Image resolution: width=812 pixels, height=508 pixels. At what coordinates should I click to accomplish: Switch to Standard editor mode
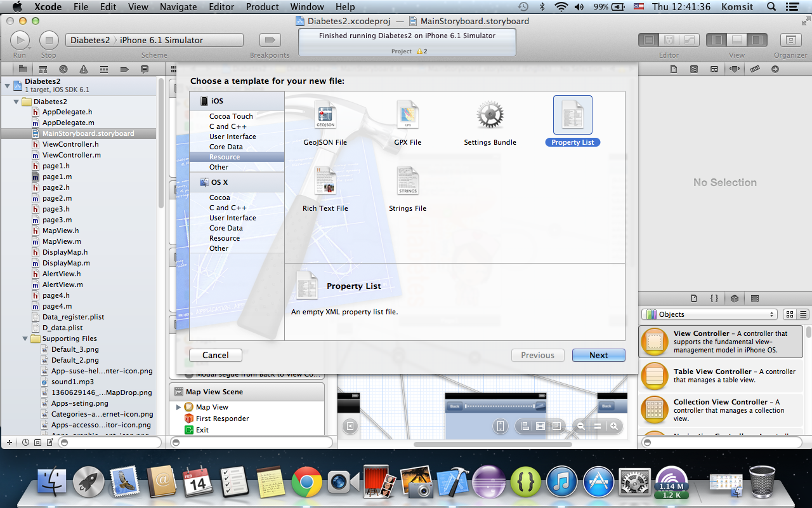[649, 40]
